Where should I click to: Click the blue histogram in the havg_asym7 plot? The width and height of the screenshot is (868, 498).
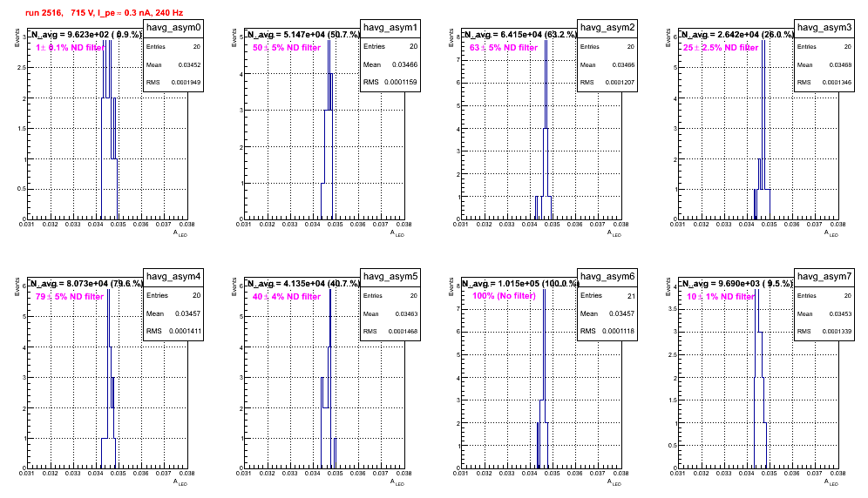pyautogui.click(x=760, y=378)
